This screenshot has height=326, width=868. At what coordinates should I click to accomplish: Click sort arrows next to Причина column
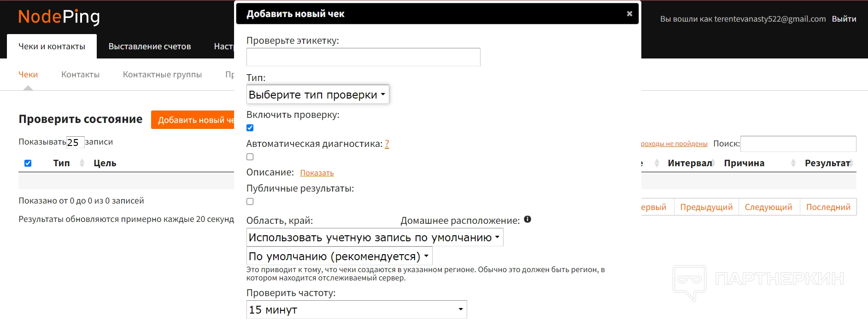(793, 163)
